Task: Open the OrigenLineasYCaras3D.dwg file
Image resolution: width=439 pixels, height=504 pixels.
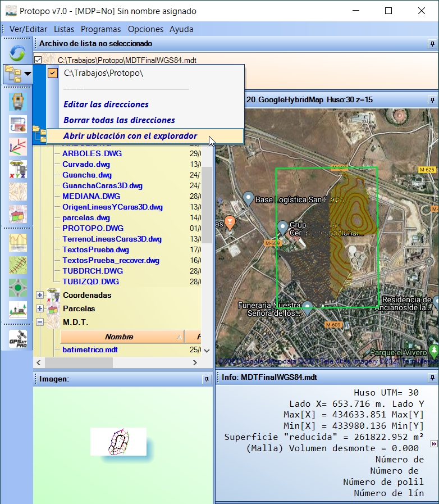Action: (x=112, y=207)
